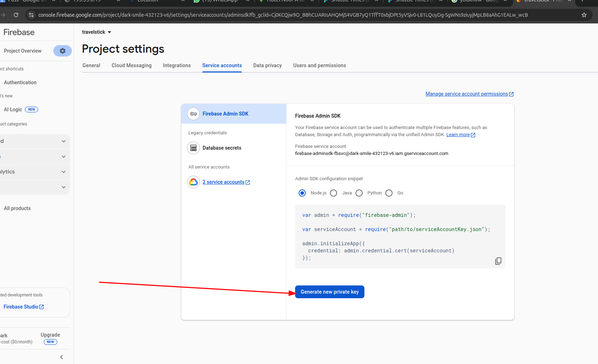View site information icon in address bar

click(x=31, y=15)
